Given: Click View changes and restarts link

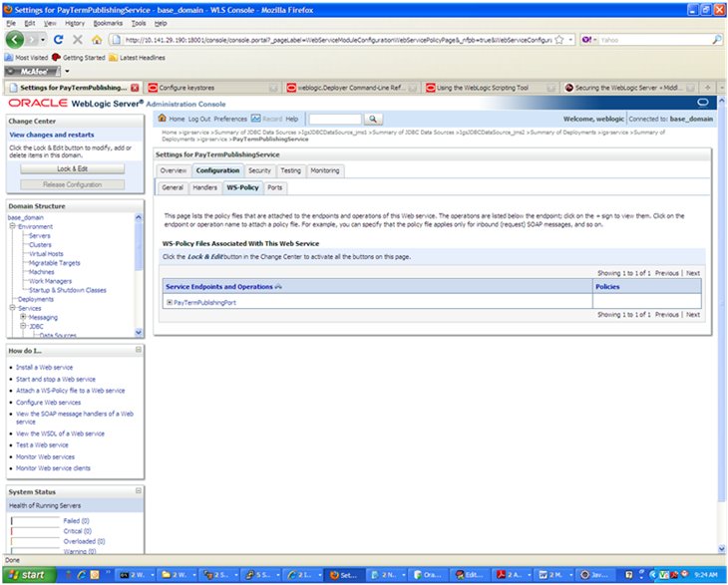Looking at the screenshot, I should point(52,135).
